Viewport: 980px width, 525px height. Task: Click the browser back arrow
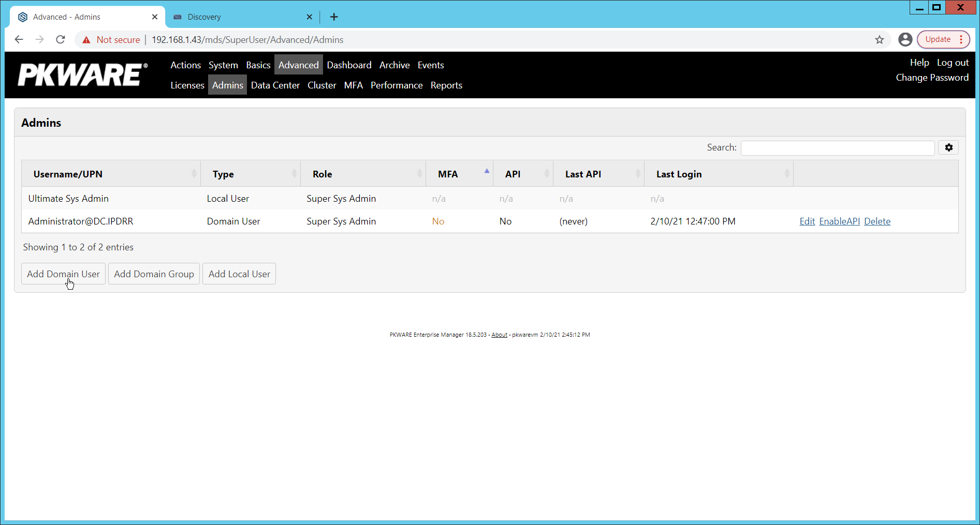pyautogui.click(x=19, y=39)
